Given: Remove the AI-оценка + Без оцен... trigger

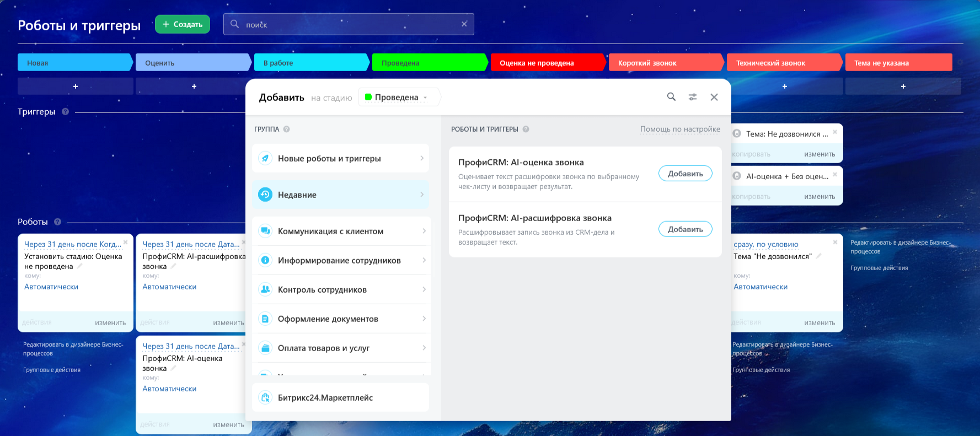Looking at the screenshot, I should pyautogui.click(x=835, y=174).
